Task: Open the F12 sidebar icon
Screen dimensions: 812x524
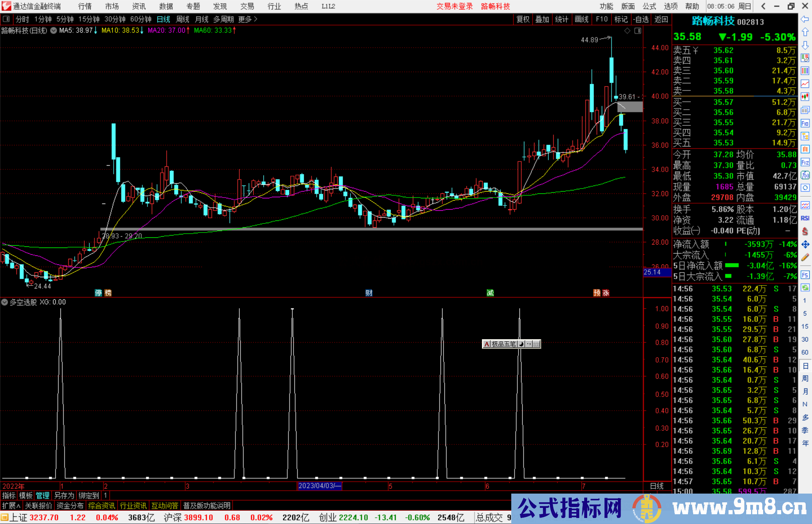Action: 805,162
